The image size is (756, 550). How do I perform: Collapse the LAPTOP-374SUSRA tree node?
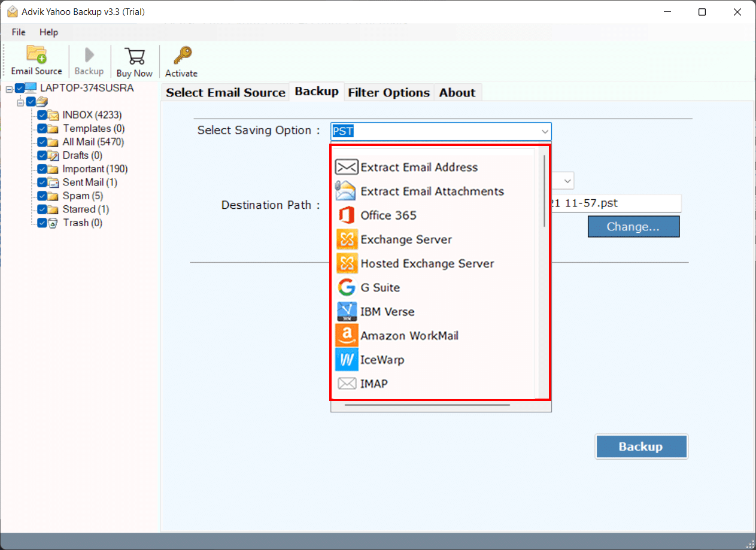click(9, 89)
